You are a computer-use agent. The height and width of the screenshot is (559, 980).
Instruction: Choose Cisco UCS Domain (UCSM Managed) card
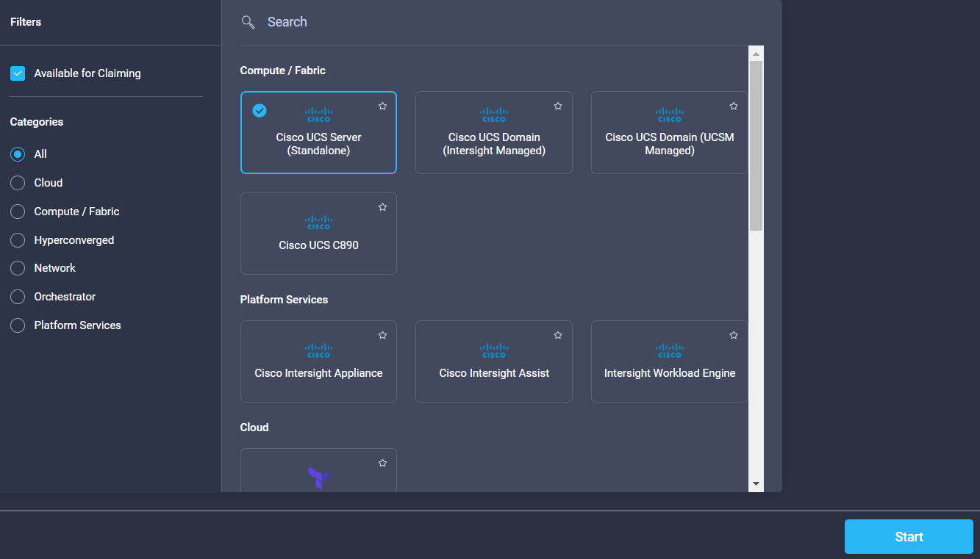click(x=670, y=132)
